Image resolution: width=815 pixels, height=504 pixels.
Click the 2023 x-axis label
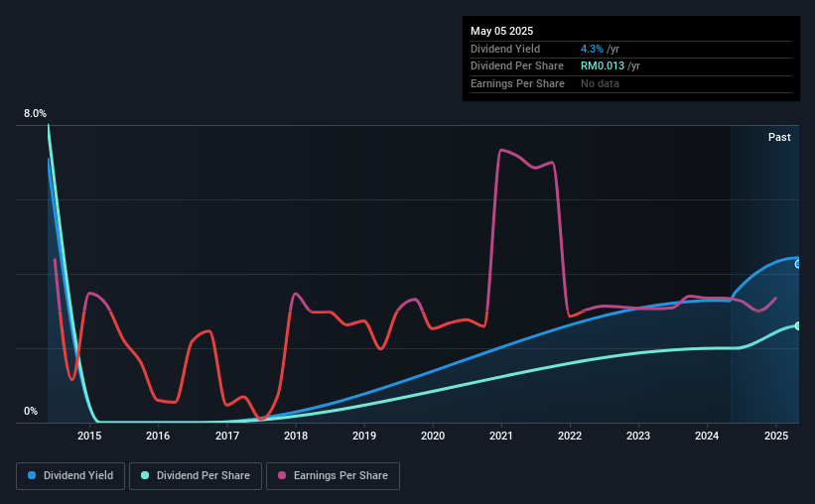tap(638, 436)
